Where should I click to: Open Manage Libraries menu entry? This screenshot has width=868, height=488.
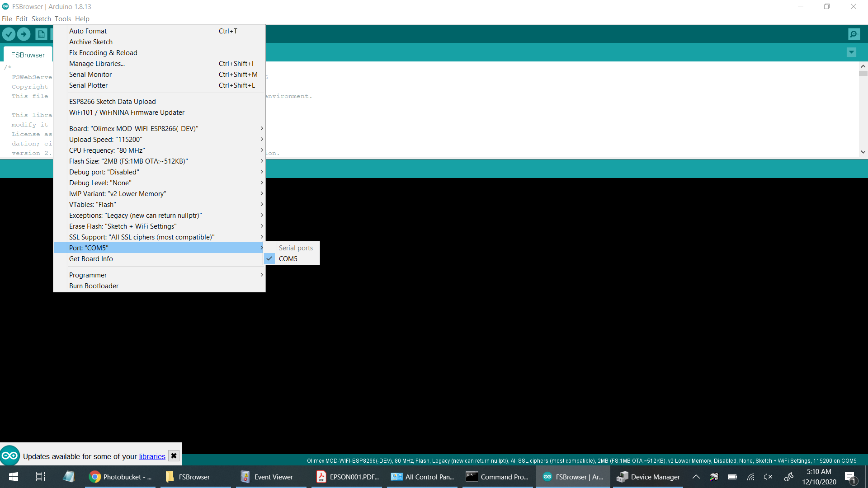click(x=97, y=64)
